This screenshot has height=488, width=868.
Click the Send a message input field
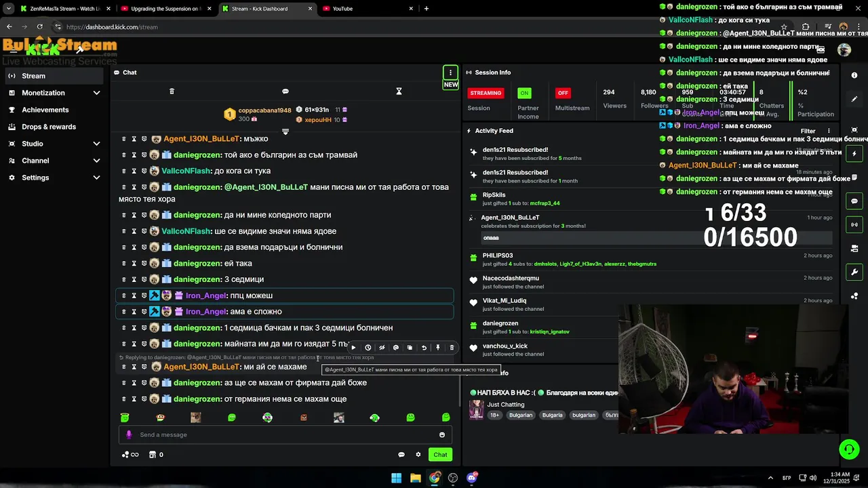pos(285,434)
